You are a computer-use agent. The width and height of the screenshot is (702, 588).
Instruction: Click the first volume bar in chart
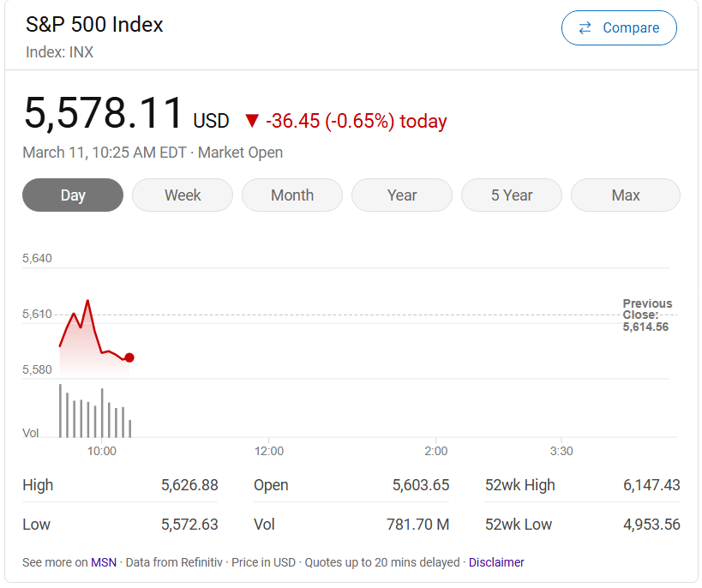[60, 411]
